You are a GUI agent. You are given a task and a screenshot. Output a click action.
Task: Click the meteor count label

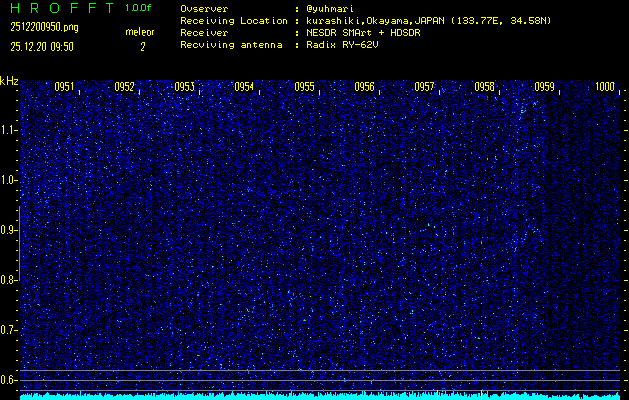(x=140, y=32)
